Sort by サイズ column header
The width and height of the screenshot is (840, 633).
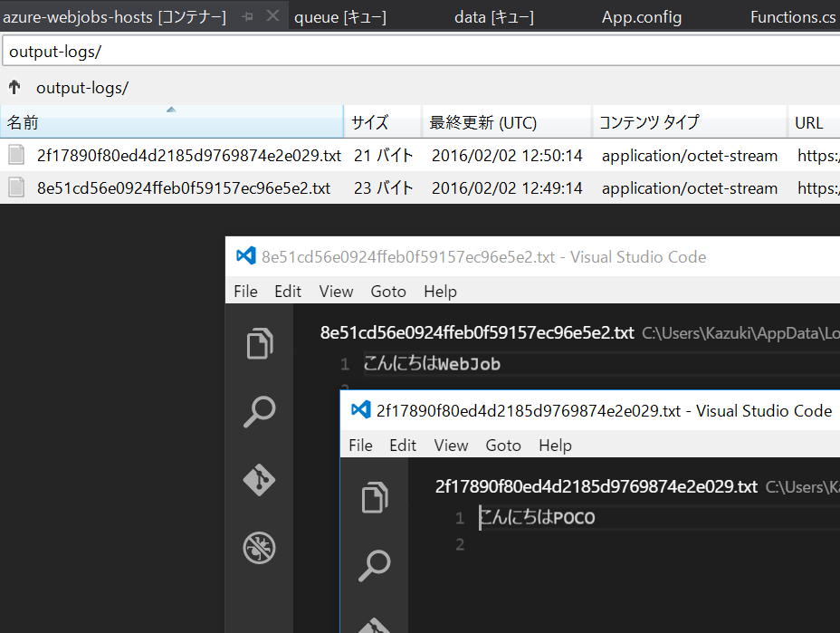coord(383,121)
